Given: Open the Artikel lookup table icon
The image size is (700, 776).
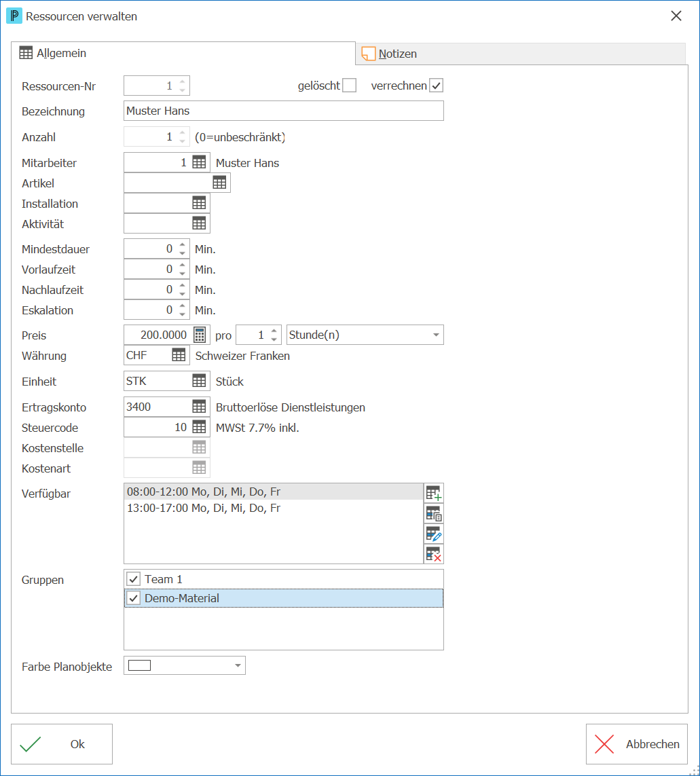Looking at the screenshot, I should (219, 183).
